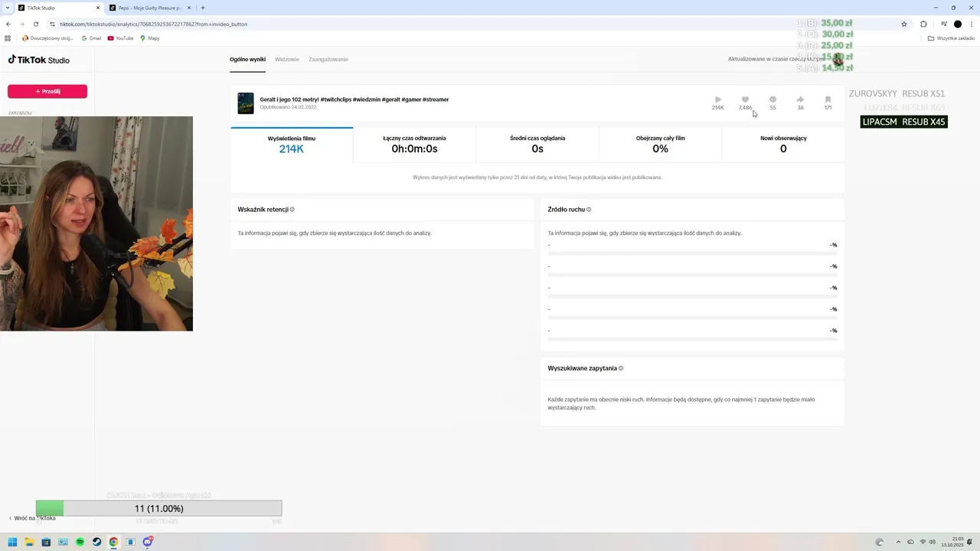980x551 pixels.
Task: Select the Łączny czas odtwarzania metric
Action: [414, 145]
